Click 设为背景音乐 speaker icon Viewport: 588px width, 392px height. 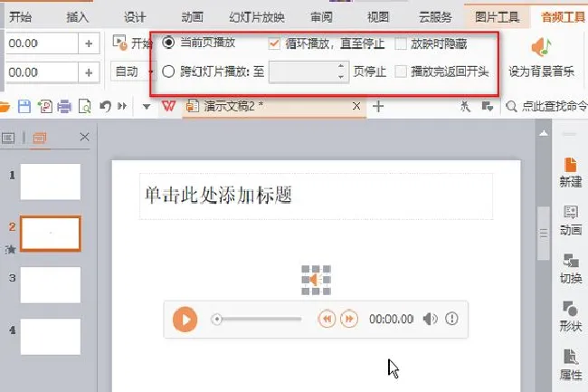click(x=541, y=47)
